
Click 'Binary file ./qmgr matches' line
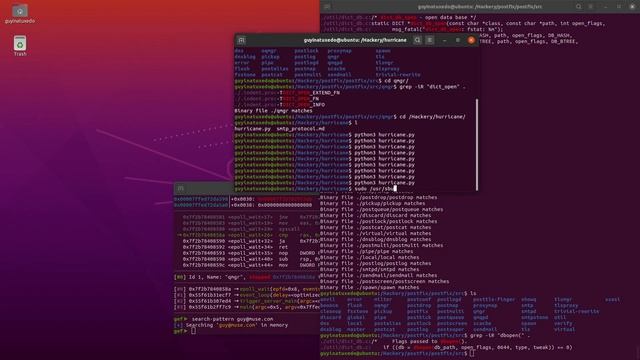click(x=273, y=111)
